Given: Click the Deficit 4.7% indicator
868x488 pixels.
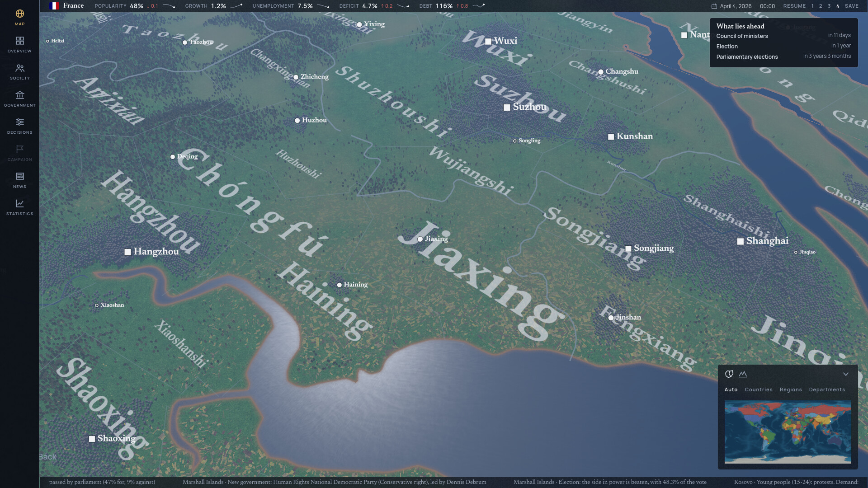Looking at the screenshot, I should 374,6.
